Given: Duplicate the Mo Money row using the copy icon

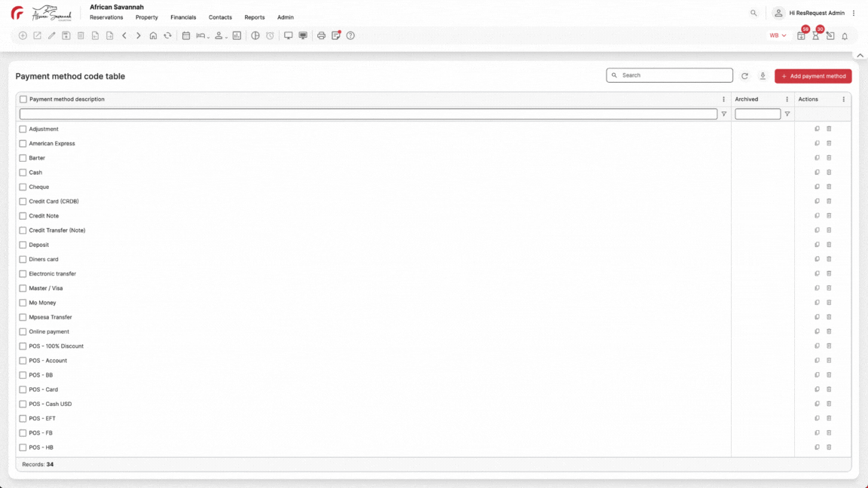Looking at the screenshot, I should 817,303.
